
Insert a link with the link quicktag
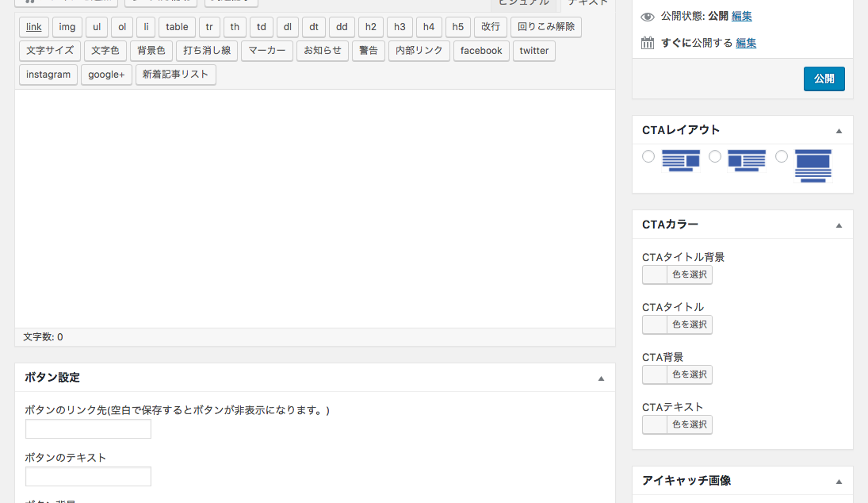pos(34,27)
